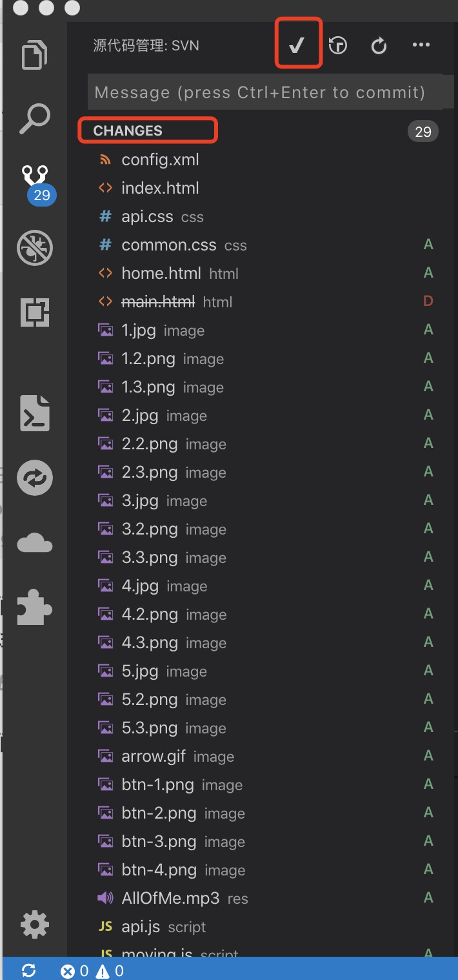This screenshot has width=458, height=980.
Task: Open the deleted main.html change
Action: pyautogui.click(x=158, y=301)
